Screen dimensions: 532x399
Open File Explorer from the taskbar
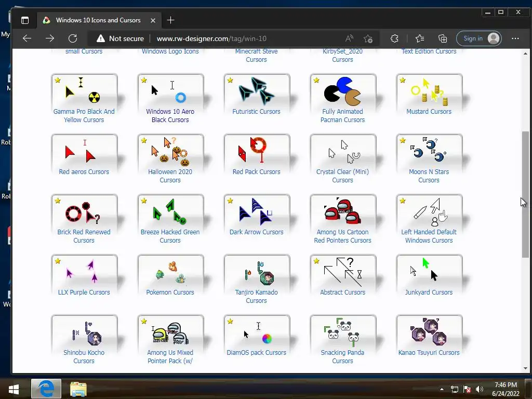coord(78,389)
